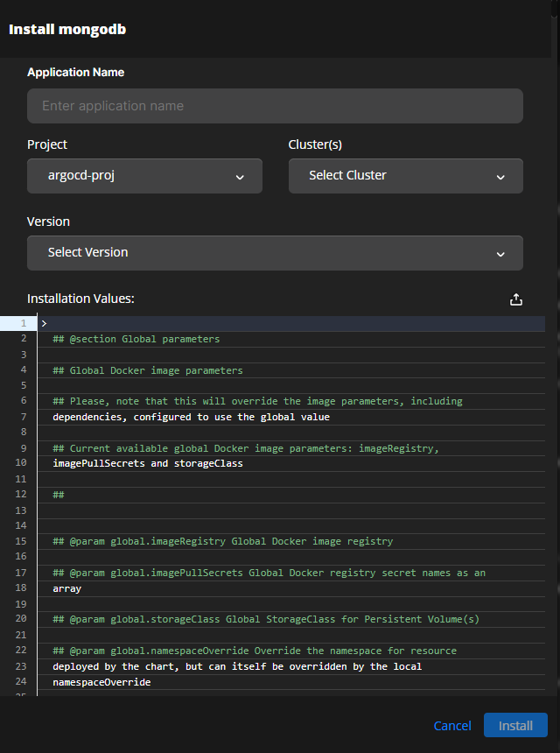Click the lone '##' on line 12

point(58,495)
